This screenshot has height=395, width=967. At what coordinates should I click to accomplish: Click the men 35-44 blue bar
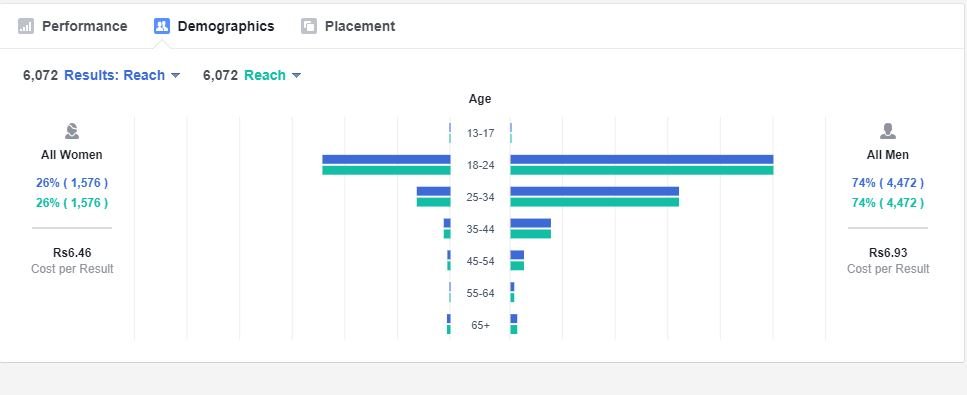(x=530, y=223)
